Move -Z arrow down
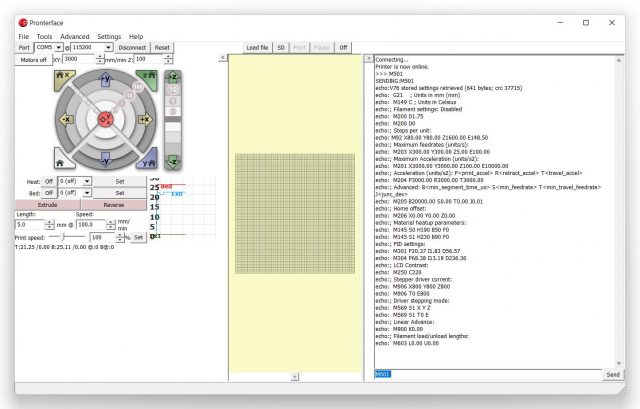640x409 pixels. pyautogui.click(x=173, y=162)
